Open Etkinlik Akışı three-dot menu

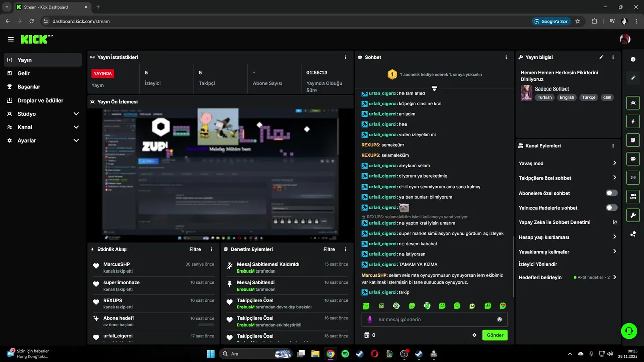coord(211,249)
